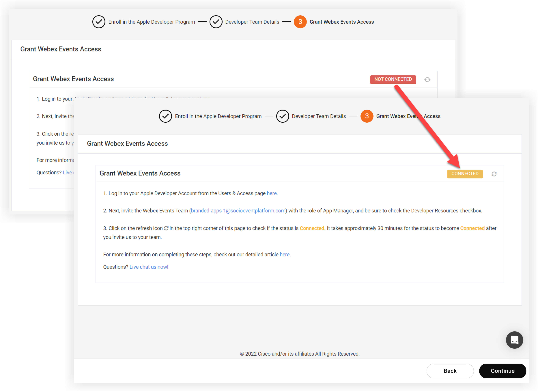Click the branded-apps-1@socioeventplatform.com email link

(x=238, y=211)
